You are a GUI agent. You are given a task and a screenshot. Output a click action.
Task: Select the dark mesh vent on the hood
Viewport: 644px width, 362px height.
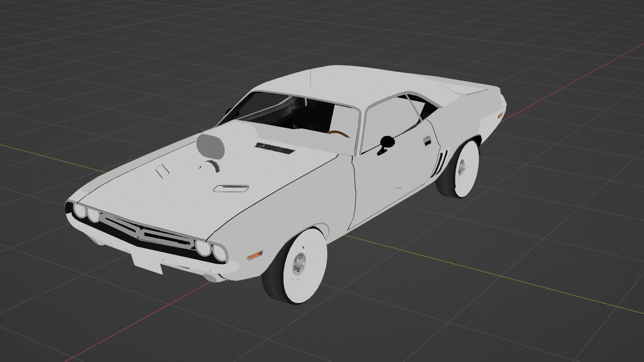point(274,148)
